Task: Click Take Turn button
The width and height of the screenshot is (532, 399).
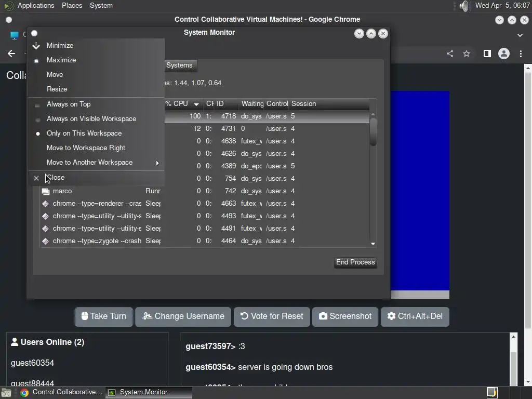Action: click(104, 316)
